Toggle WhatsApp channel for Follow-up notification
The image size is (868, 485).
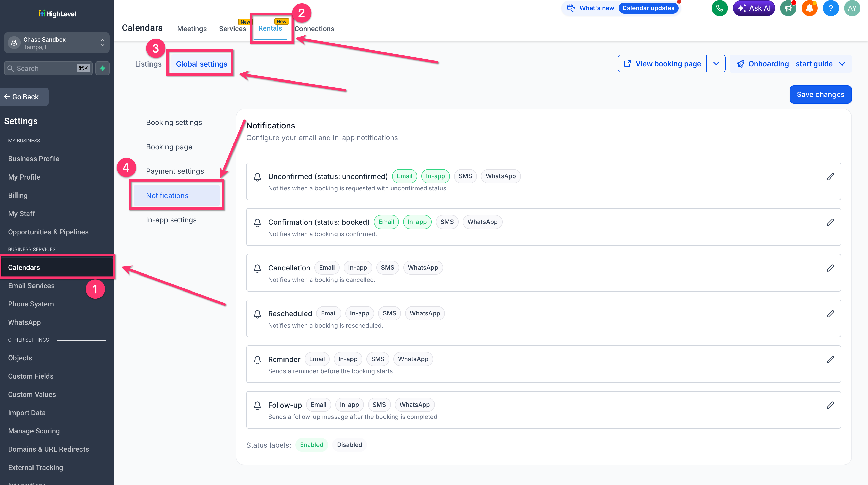click(414, 405)
